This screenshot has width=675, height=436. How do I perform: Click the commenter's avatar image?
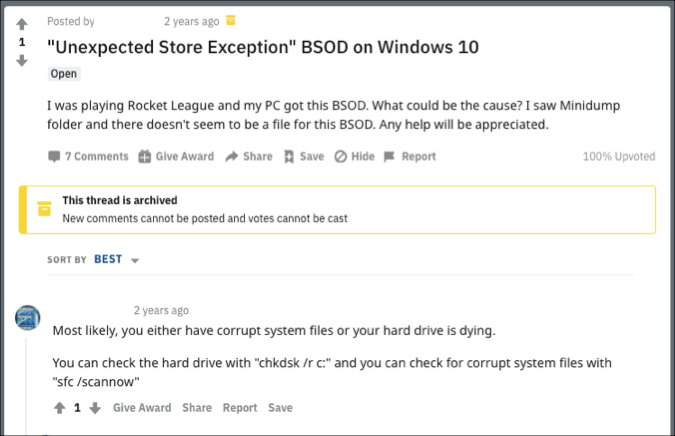coord(28,318)
